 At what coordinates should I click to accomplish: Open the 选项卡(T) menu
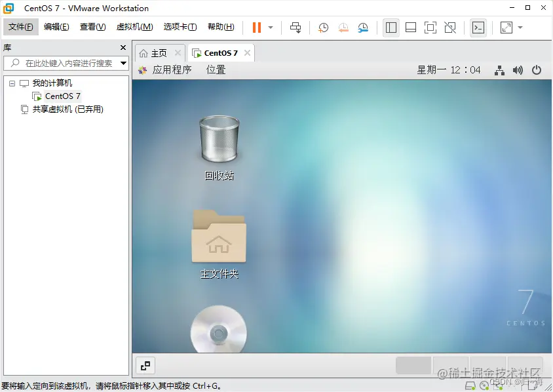(180, 27)
